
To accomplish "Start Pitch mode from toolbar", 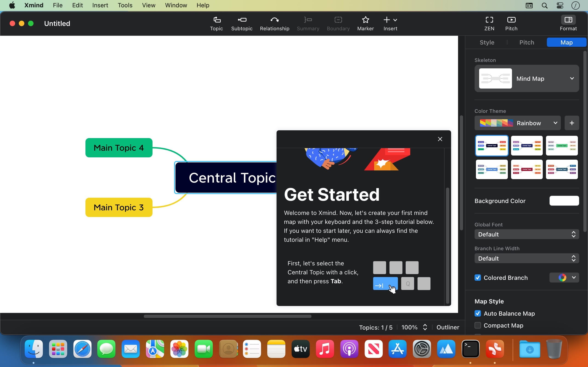I will (x=511, y=24).
